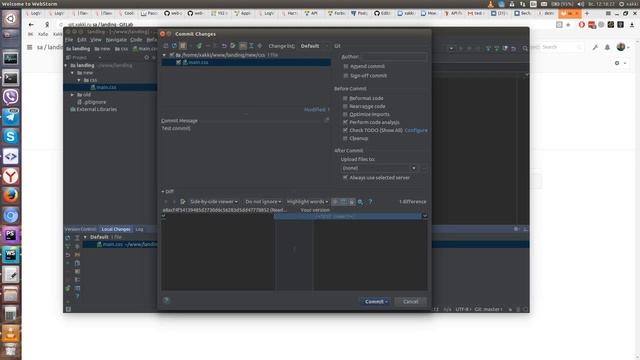
Task: Click the purple revert/rollback icon in commit toolbar
Action: point(224,46)
